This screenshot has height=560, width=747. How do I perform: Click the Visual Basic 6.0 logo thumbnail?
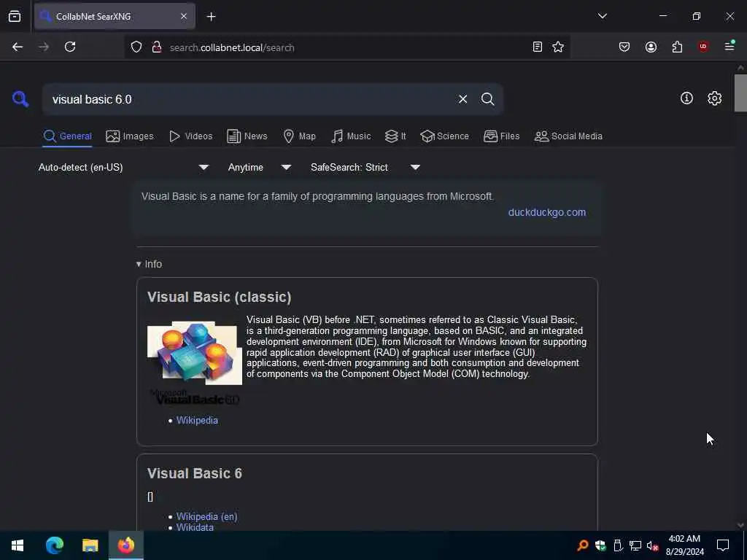click(x=194, y=363)
